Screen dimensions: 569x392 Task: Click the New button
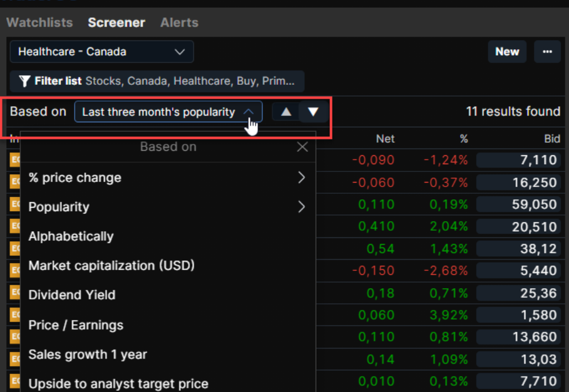point(506,52)
